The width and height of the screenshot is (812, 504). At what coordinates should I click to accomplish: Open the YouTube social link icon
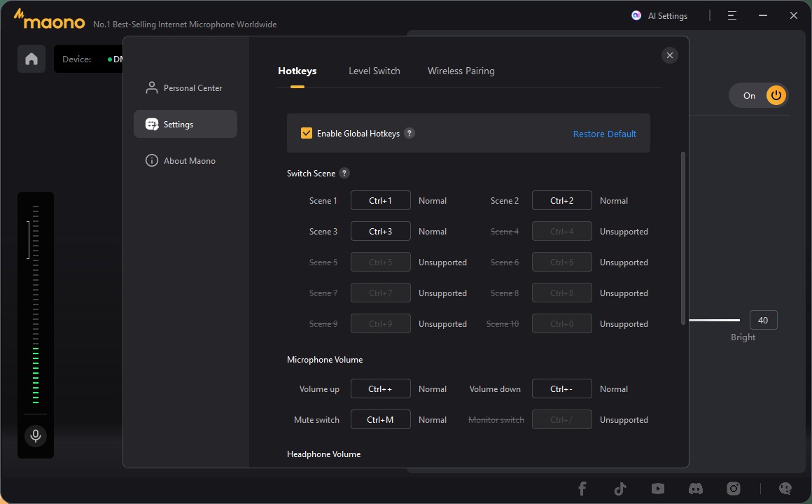coord(657,489)
